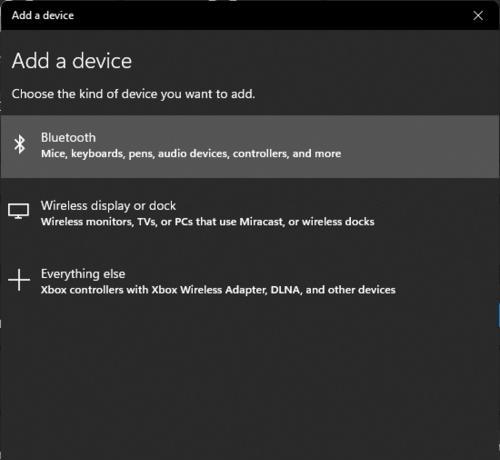Click the large 'Add a device' heading
This screenshot has height=460, width=500.
tap(72, 61)
